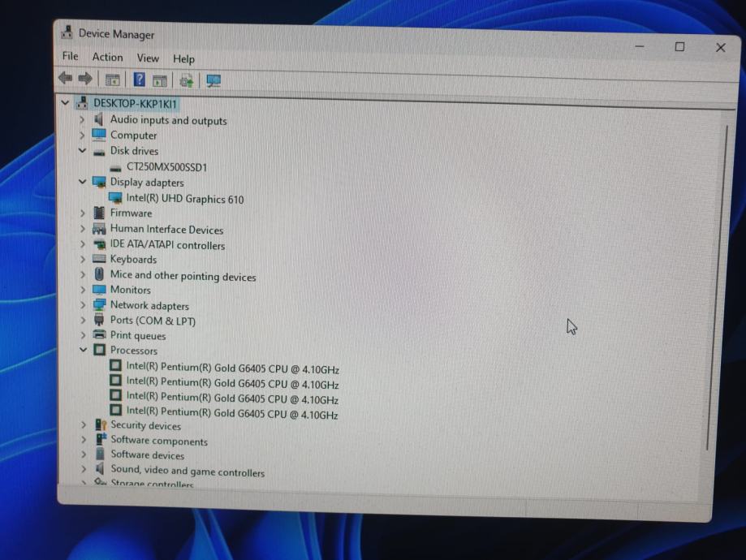This screenshot has height=560, width=746.
Task: Click the Ports (COM & LPT) label
Action: click(153, 321)
